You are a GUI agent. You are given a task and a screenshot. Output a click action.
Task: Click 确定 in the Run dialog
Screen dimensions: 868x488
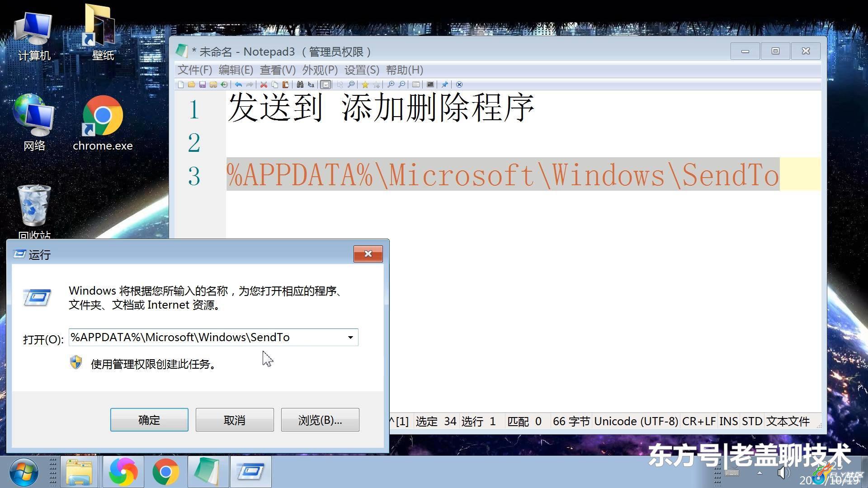click(x=149, y=420)
